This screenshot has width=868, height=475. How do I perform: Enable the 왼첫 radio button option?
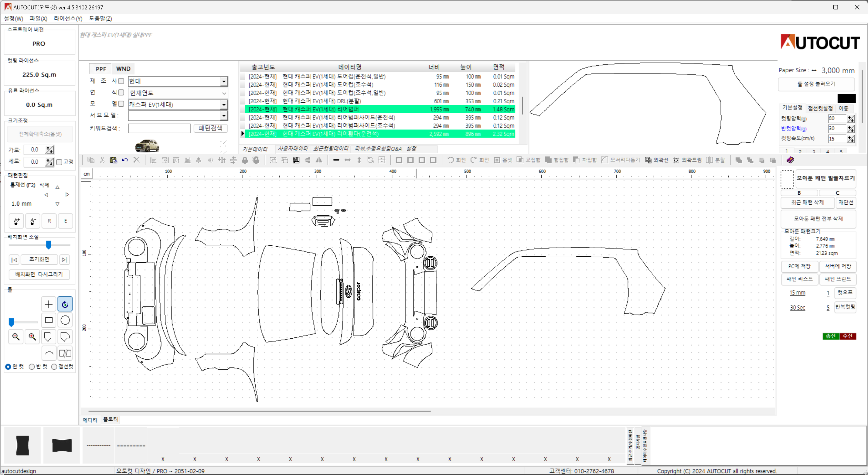click(x=8, y=366)
